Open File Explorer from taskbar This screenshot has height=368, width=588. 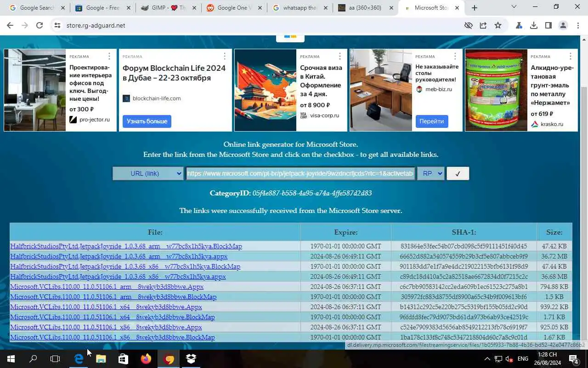(x=101, y=359)
